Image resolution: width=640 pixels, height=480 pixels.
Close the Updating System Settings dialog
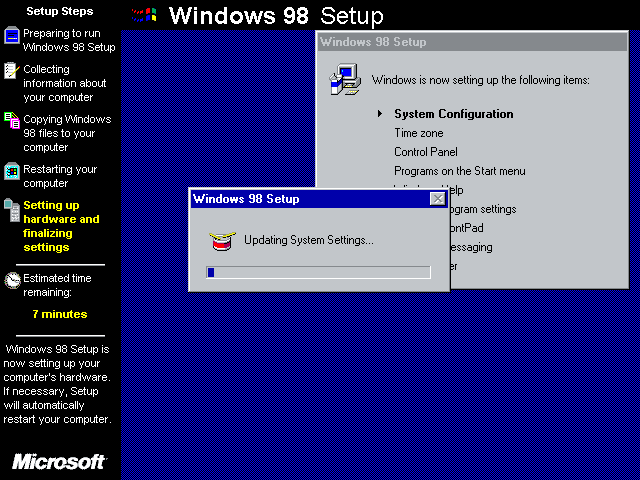pos(438,199)
